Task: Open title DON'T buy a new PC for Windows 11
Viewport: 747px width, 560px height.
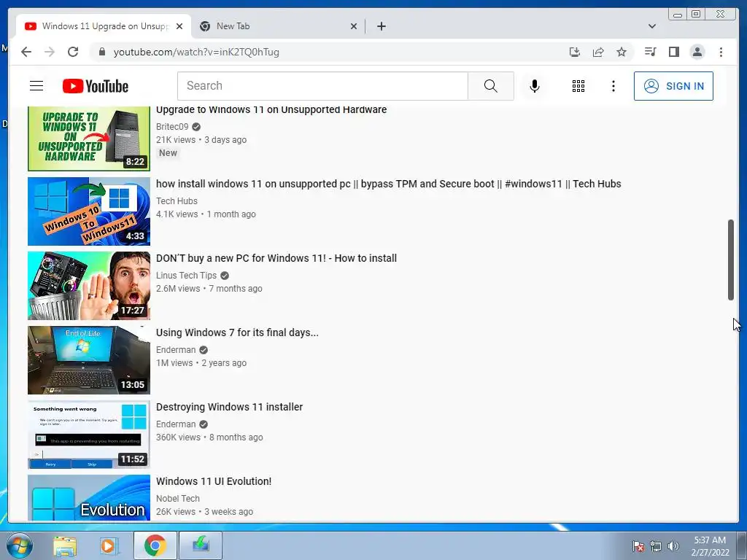Action: coord(276,258)
